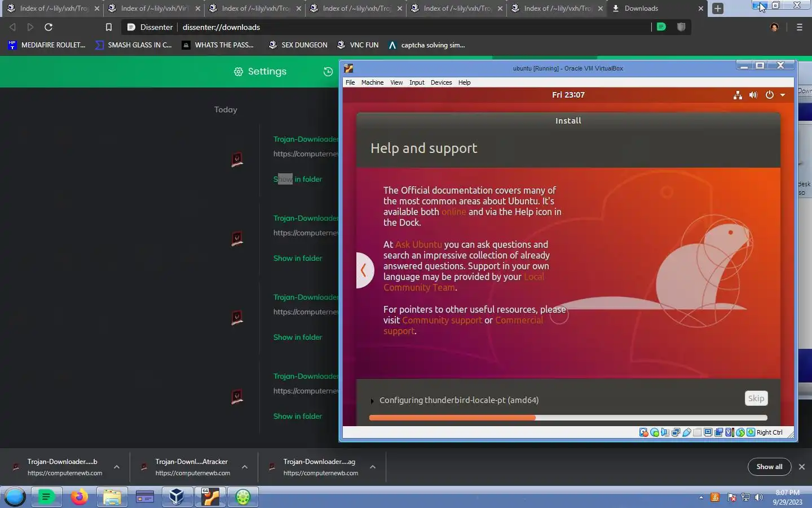Expand options for the Trojan-Downloader....ag download

pos(373,467)
